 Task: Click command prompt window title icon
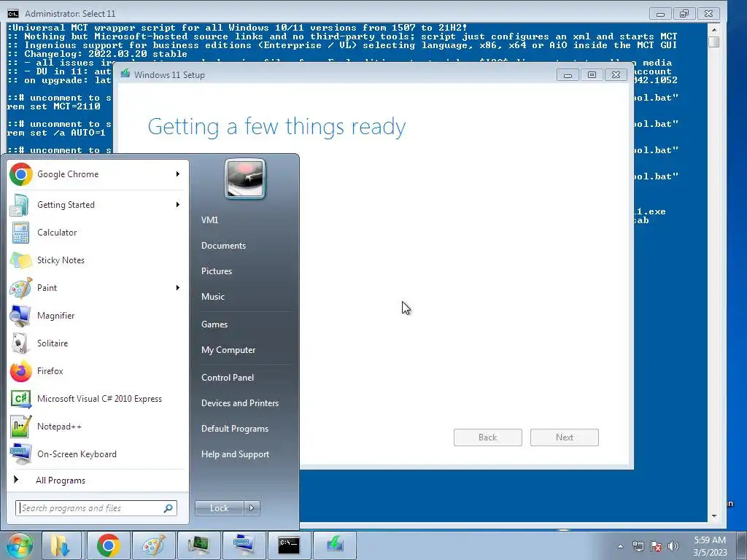point(13,13)
